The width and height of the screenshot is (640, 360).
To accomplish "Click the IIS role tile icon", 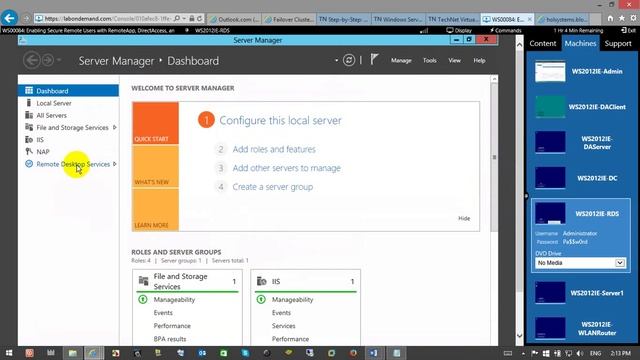I will (262, 281).
